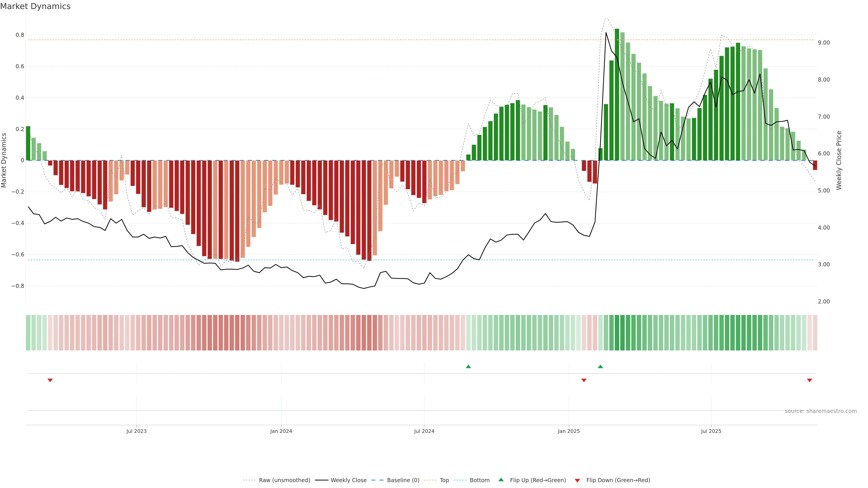The height and width of the screenshot is (488, 868).
Task: Click the rightmost red flip-down triangle marker
Action: (x=809, y=380)
